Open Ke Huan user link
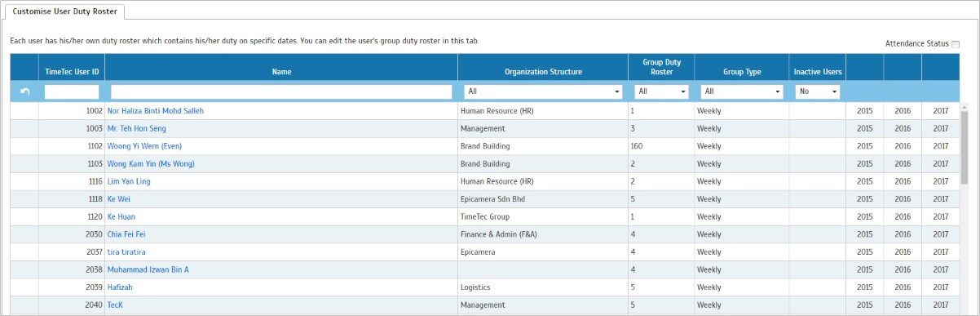The height and width of the screenshot is (316, 980). [121, 216]
